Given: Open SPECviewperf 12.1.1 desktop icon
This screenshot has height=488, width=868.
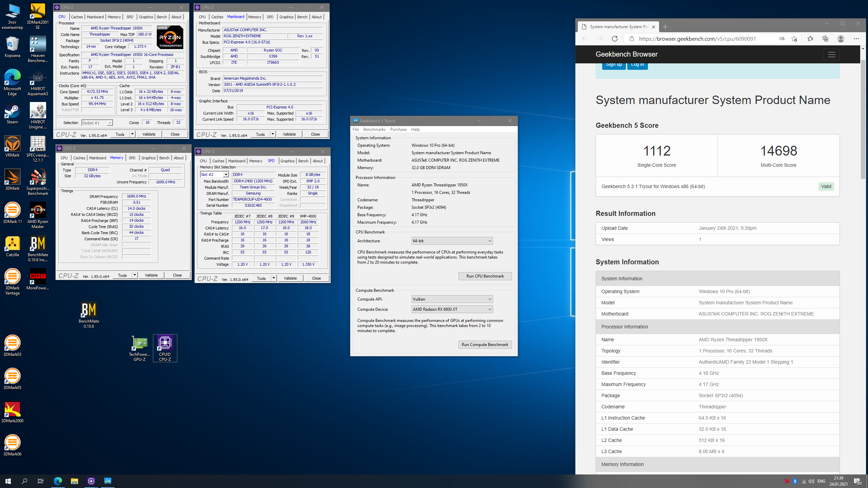Looking at the screenshot, I should point(38,149).
